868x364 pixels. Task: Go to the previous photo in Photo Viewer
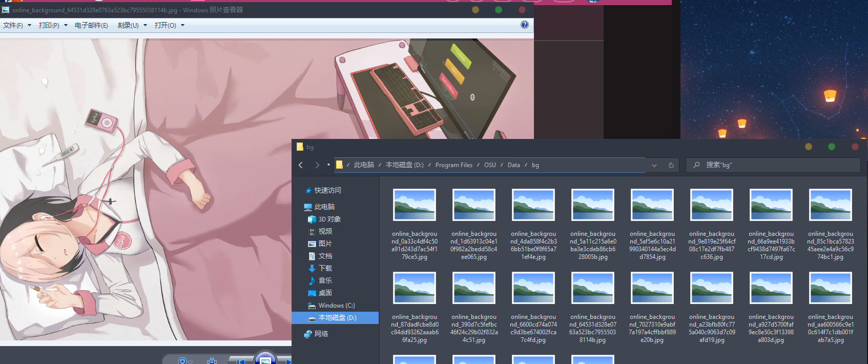(x=240, y=361)
